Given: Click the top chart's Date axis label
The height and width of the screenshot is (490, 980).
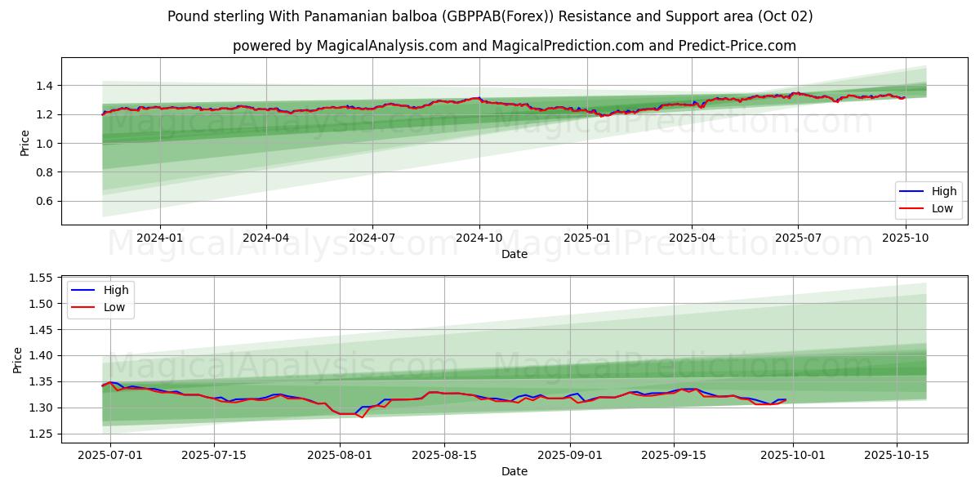Looking at the screenshot, I should coord(514,254).
